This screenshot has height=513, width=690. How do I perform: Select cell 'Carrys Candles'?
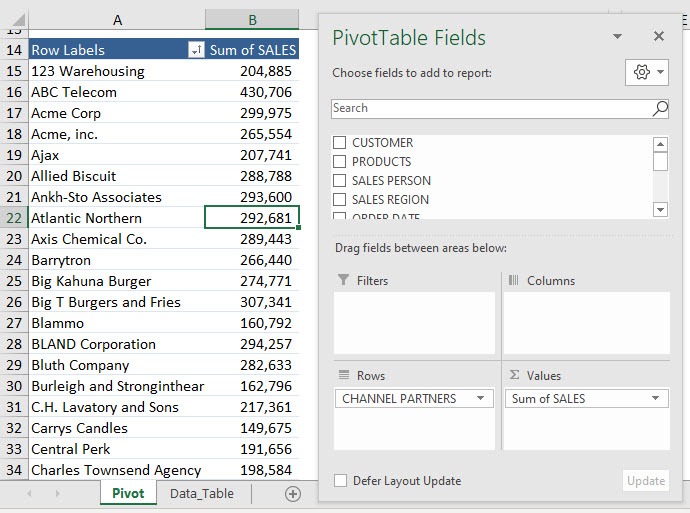pos(117,428)
